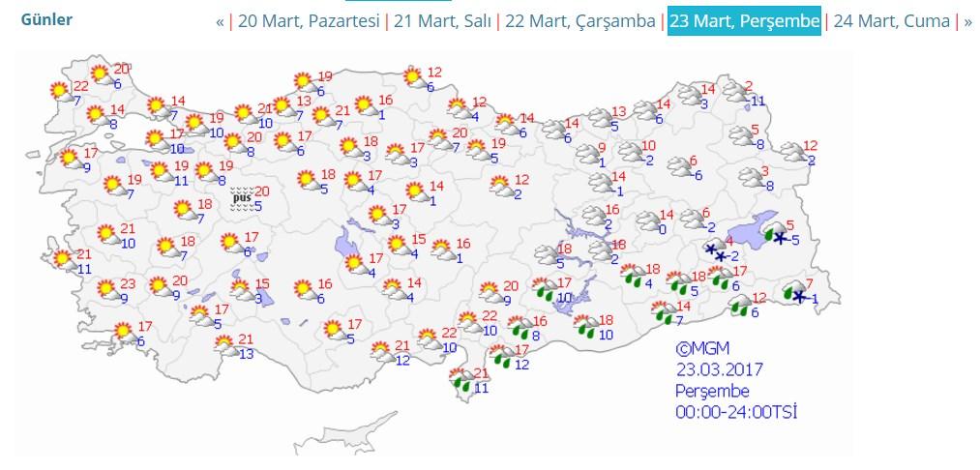Viewport: 980px width, 470px height.
Task: Click the sunny icon showing 22/7
Action: 61,93
